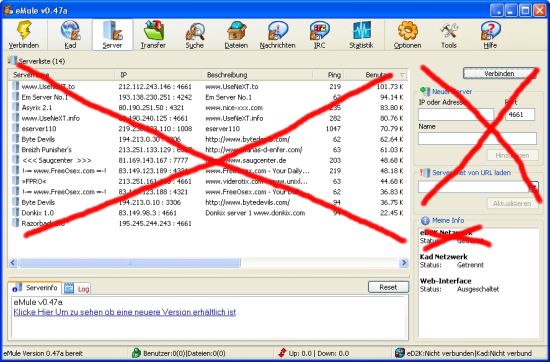
Task: Sort by the Ping column header
Action: click(x=328, y=75)
